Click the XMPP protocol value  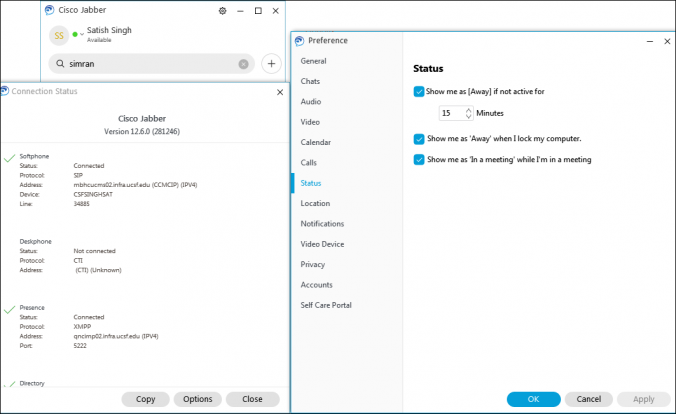coord(82,327)
